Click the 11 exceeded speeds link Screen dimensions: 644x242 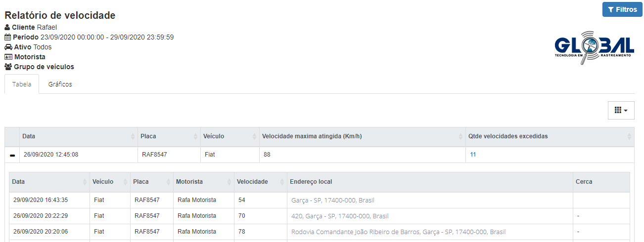[x=473, y=155]
